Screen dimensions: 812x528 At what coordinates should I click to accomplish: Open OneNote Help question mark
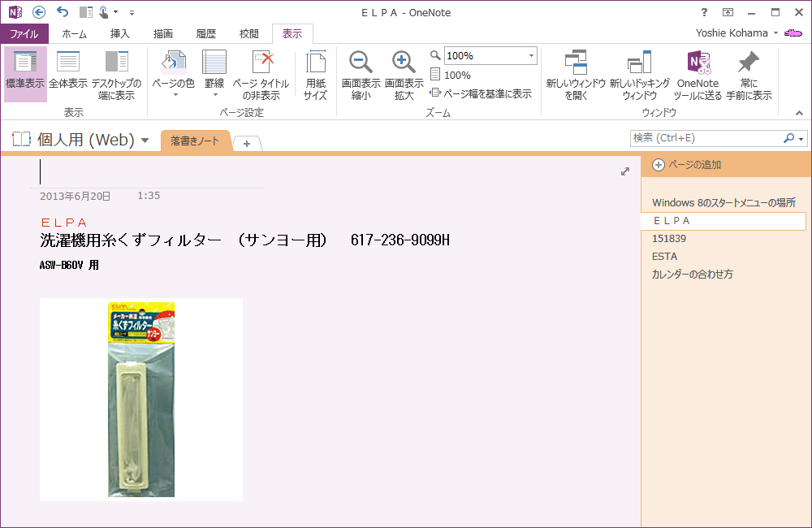[x=704, y=12]
